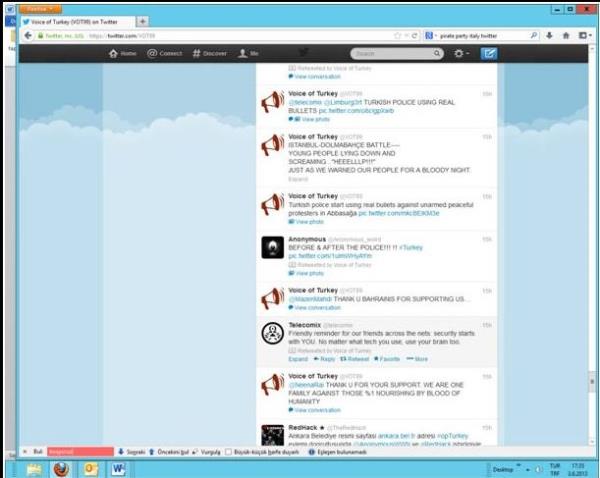Click the page vertical scrollbar thumb

pyautogui.click(x=592, y=381)
